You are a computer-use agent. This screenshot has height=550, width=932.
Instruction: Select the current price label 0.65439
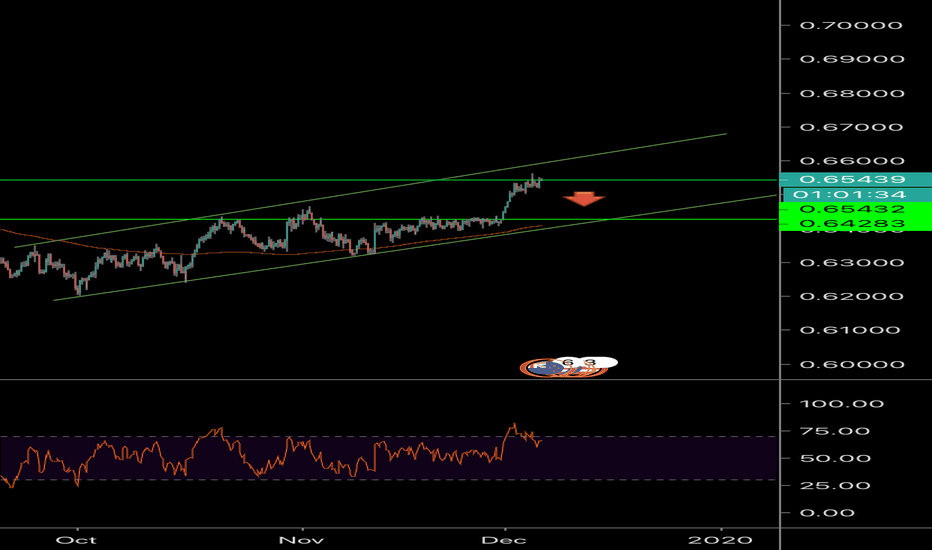click(855, 179)
